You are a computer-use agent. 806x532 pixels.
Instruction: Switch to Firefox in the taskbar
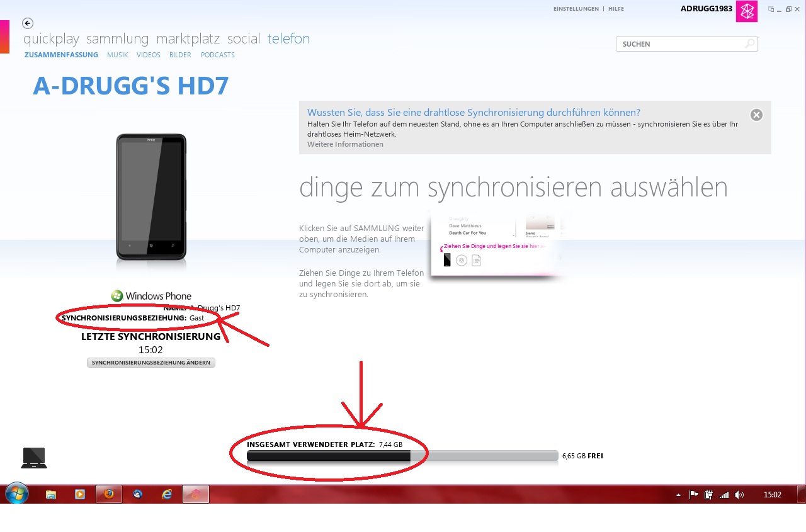click(109, 494)
